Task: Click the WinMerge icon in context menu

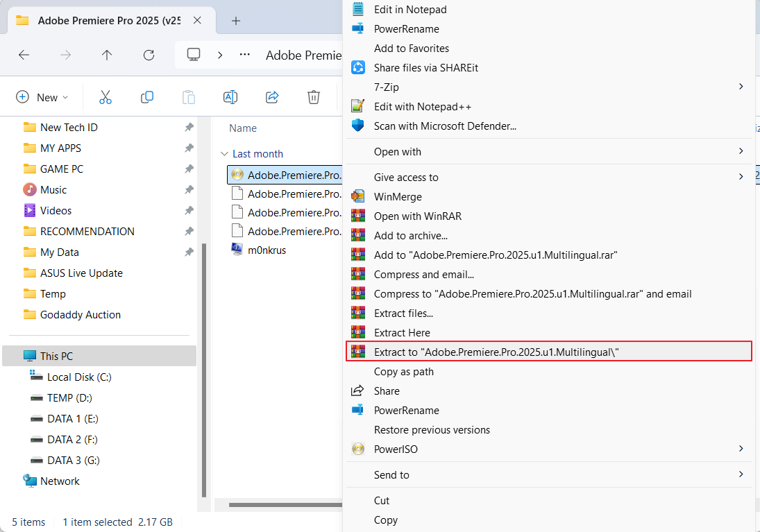Action: [x=357, y=196]
